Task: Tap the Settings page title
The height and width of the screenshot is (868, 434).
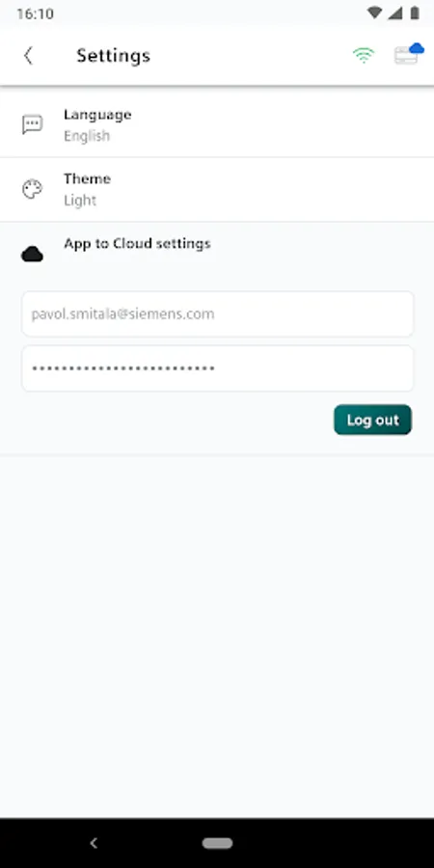Action: pos(114,55)
